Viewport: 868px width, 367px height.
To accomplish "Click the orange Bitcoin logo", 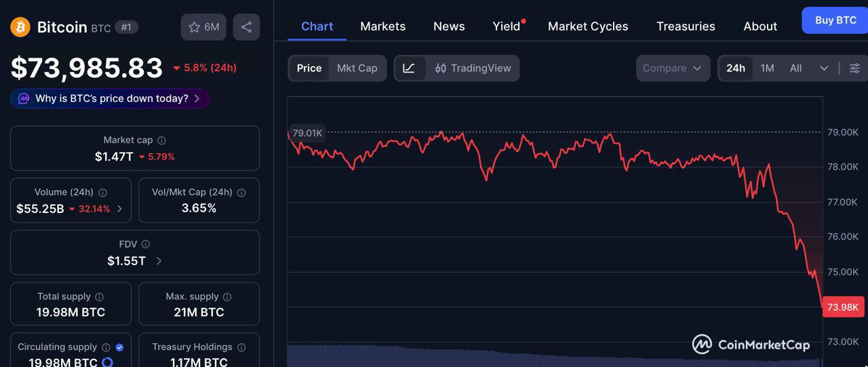I will 20,27.
